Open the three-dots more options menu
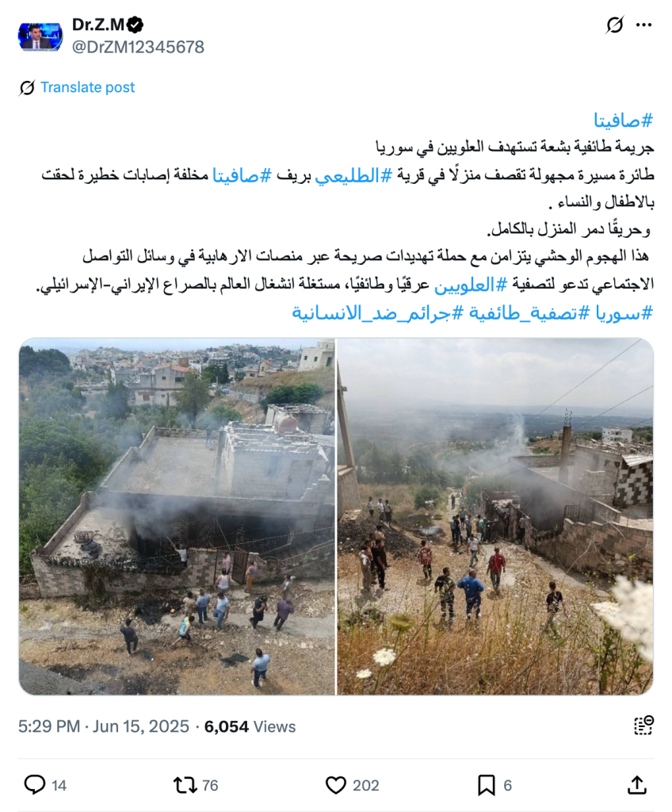The image size is (672, 812). coord(643,25)
